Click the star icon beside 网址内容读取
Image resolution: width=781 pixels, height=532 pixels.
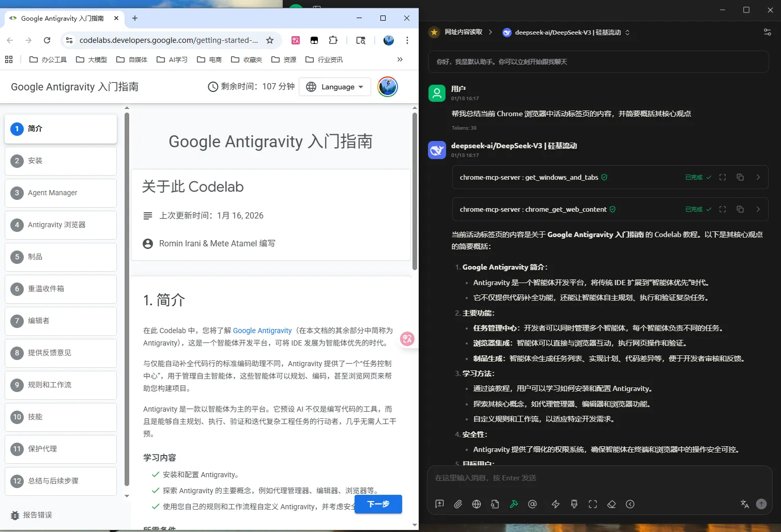pos(434,32)
